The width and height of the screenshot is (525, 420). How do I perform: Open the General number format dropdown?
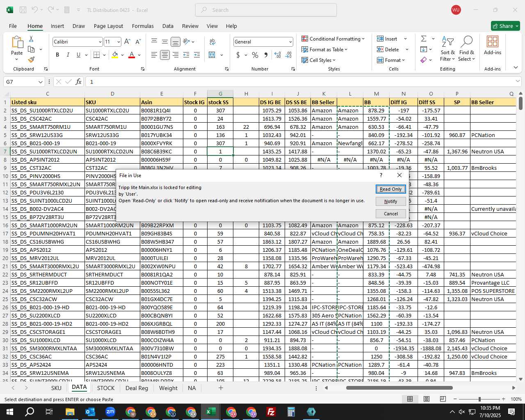(290, 42)
